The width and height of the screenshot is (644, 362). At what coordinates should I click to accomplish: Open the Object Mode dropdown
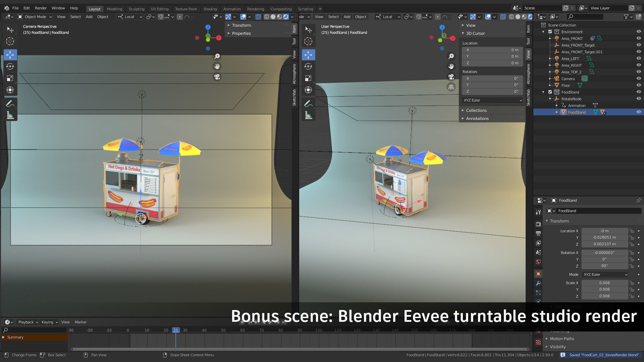coord(35,17)
